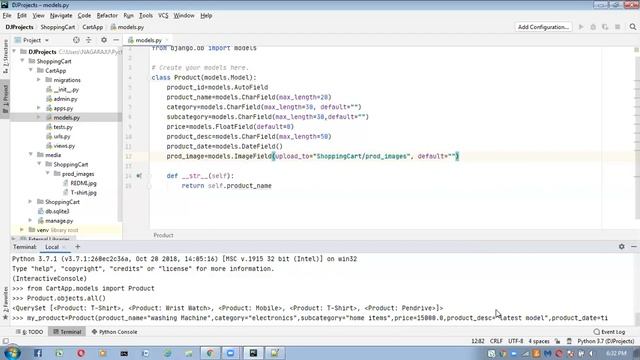Click the collapse all icon in Project panel
This screenshot has width=640, height=360.
click(x=89, y=40)
